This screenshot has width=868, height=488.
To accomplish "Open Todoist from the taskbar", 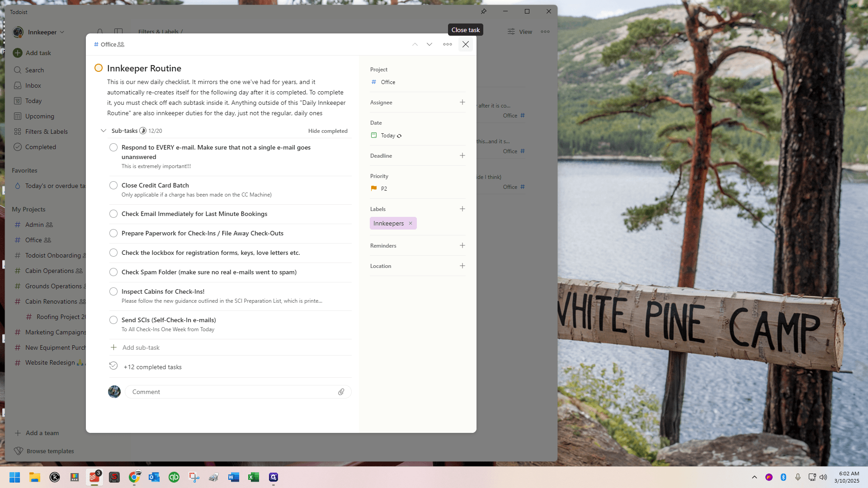I will [x=94, y=477].
